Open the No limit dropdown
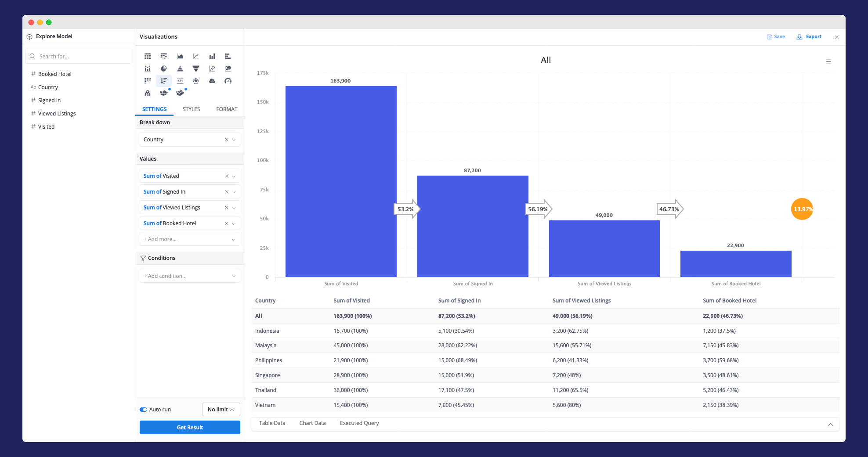Viewport: 868px width, 457px height. click(221, 410)
